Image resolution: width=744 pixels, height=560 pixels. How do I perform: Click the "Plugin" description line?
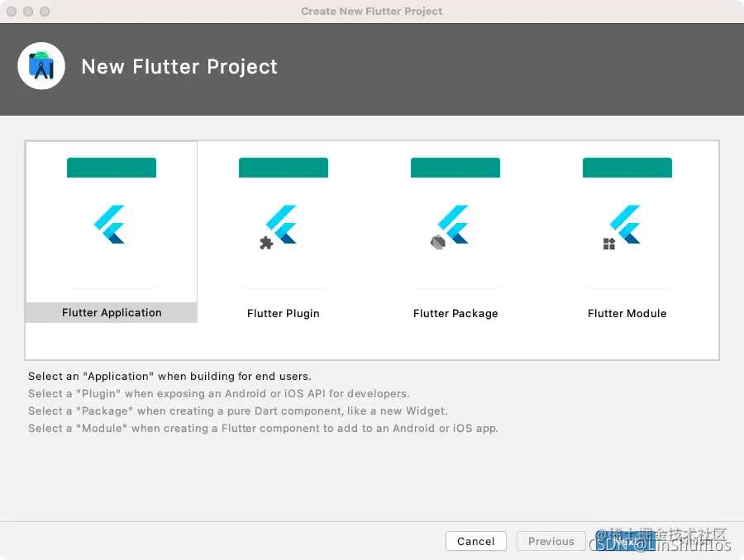pos(219,393)
